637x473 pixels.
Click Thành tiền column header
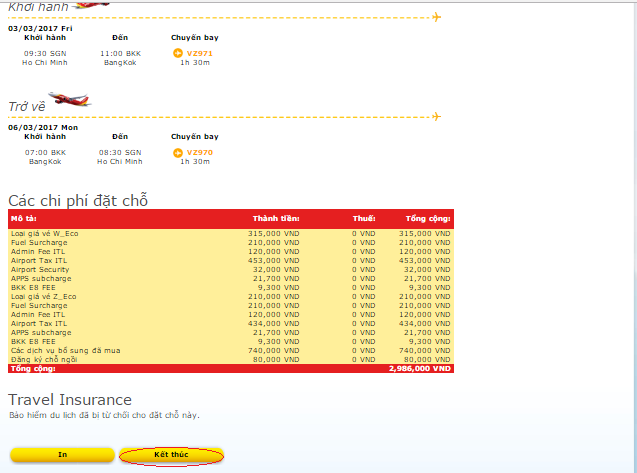(276, 219)
